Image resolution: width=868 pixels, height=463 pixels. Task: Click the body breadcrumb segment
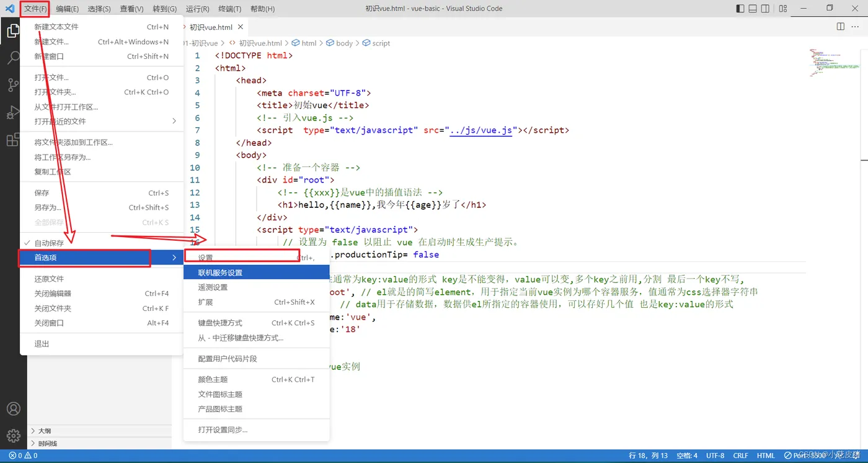(x=340, y=43)
